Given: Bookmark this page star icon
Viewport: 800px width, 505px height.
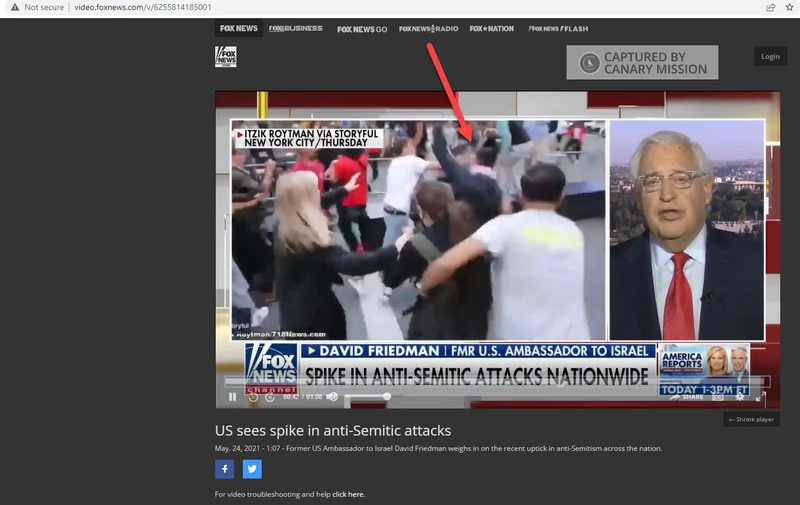Looking at the screenshot, I should [789, 7].
